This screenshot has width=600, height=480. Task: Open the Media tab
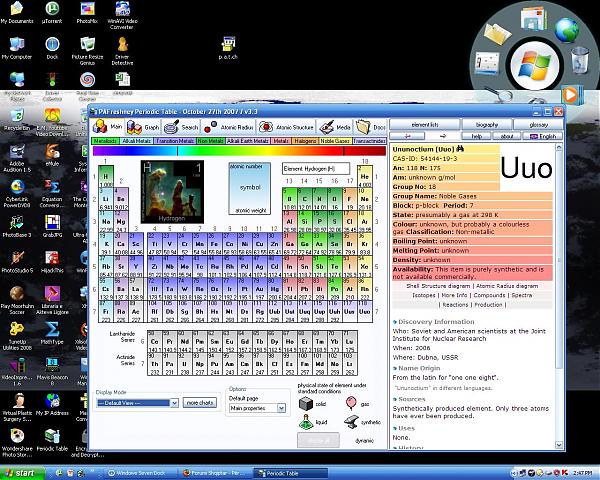coord(335,127)
